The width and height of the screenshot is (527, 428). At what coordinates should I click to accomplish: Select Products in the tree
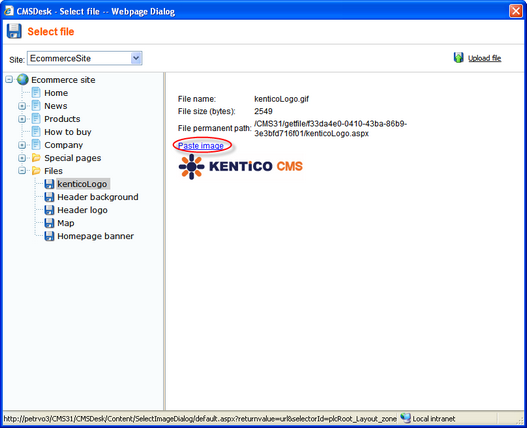pos(62,119)
